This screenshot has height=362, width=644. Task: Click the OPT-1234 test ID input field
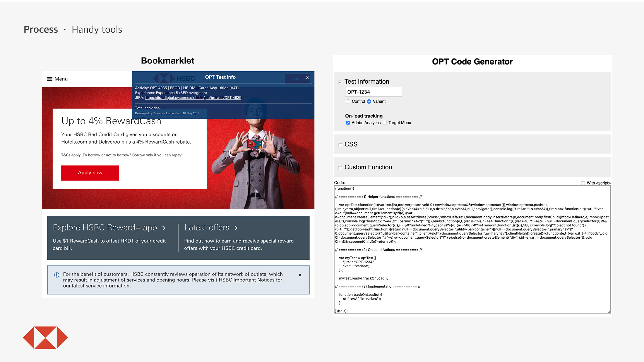pyautogui.click(x=373, y=92)
